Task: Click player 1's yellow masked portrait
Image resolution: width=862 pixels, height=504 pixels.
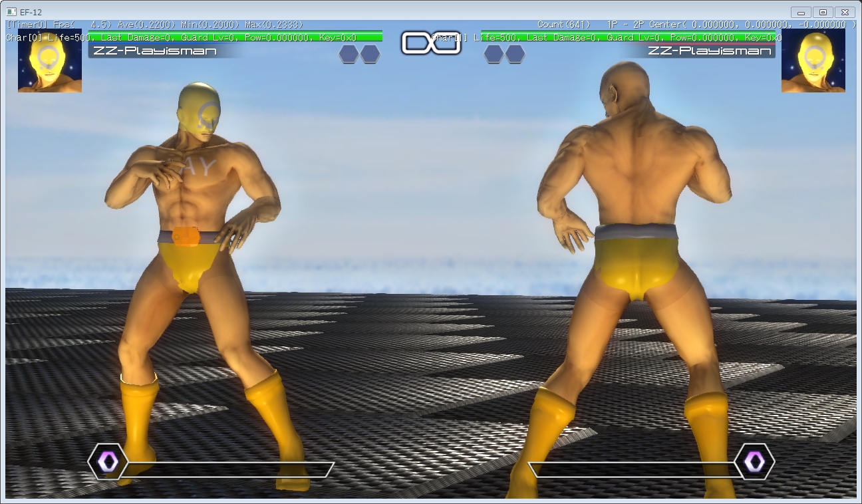Action: (50, 61)
